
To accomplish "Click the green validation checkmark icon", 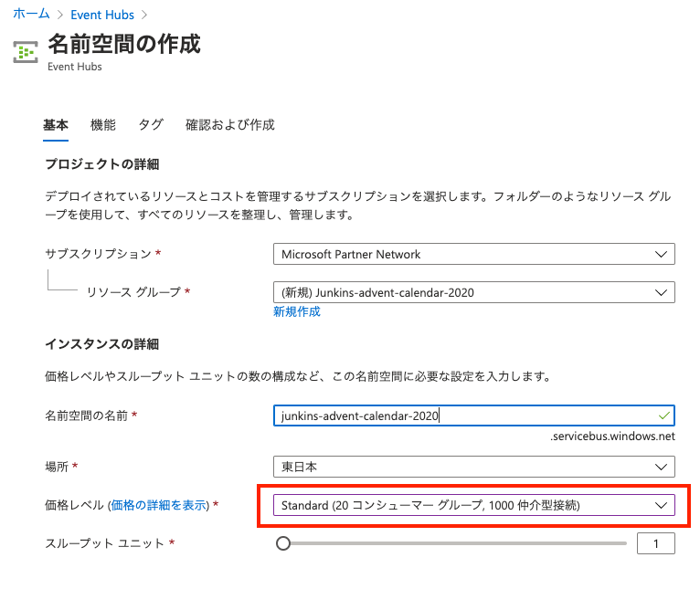I will (663, 415).
